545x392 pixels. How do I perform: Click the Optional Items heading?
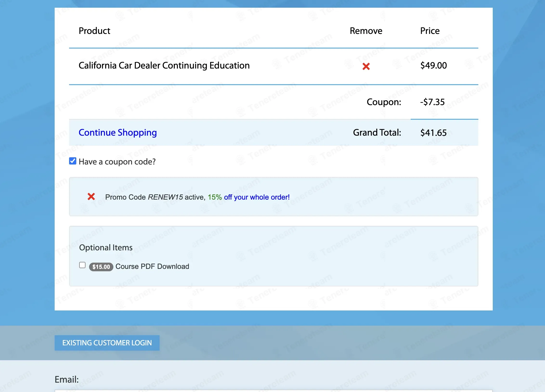point(106,247)
